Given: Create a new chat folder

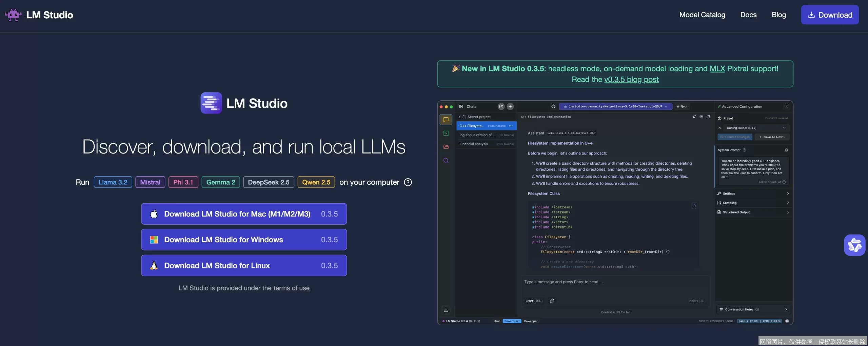Looking at the screenshot, I should (501, 106).
